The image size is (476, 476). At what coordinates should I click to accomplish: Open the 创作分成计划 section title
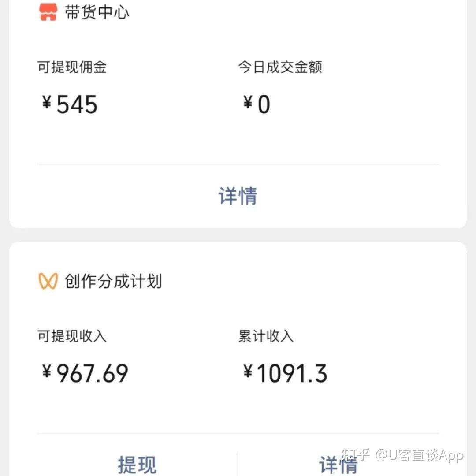point(113,281)
